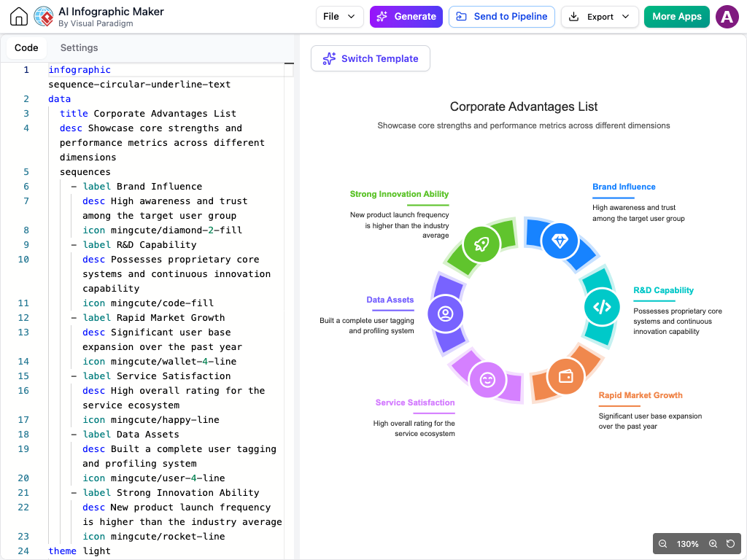Send the infographic to Pipeline

tap(502, 17)
